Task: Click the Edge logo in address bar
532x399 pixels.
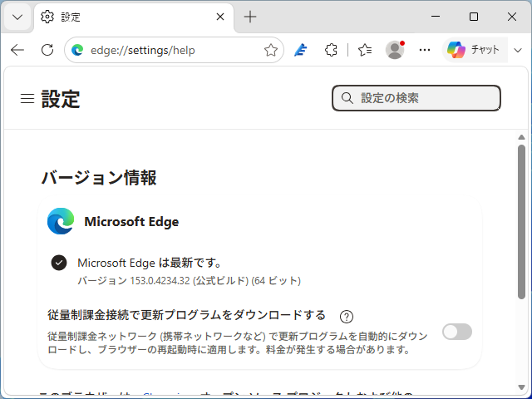Action: [x=77, y=50]
